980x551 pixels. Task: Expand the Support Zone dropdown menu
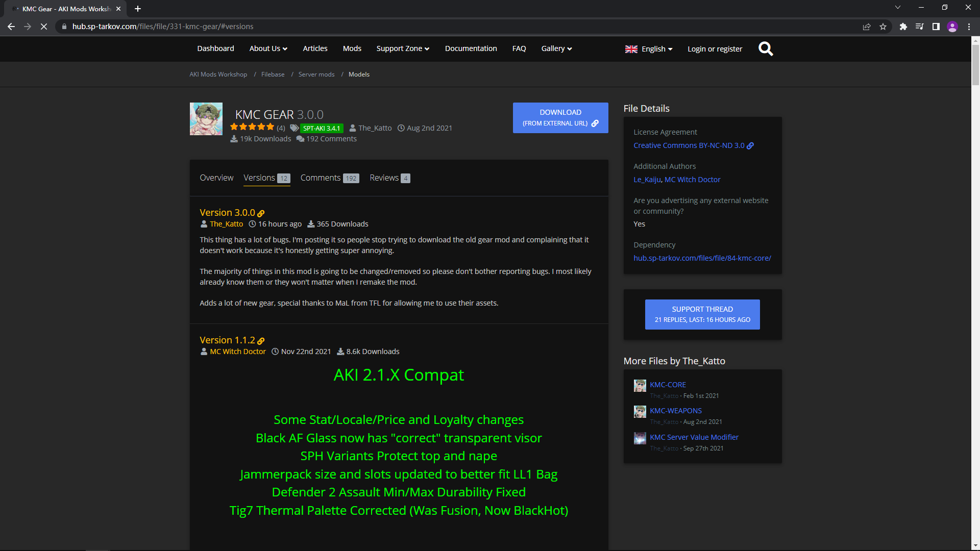[x=403, y=48]
